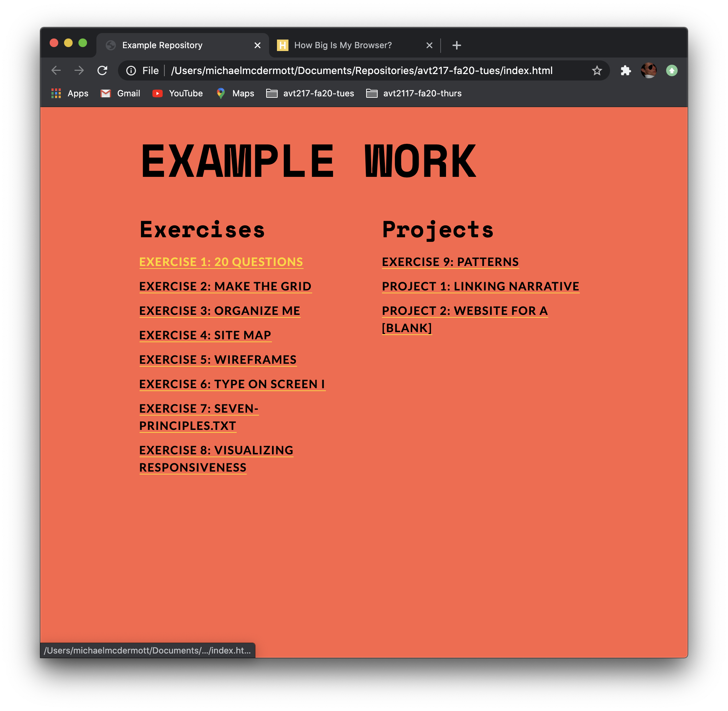
Task: Open Project 1: Linking Narrative link
Action: [x=481, y=286]
